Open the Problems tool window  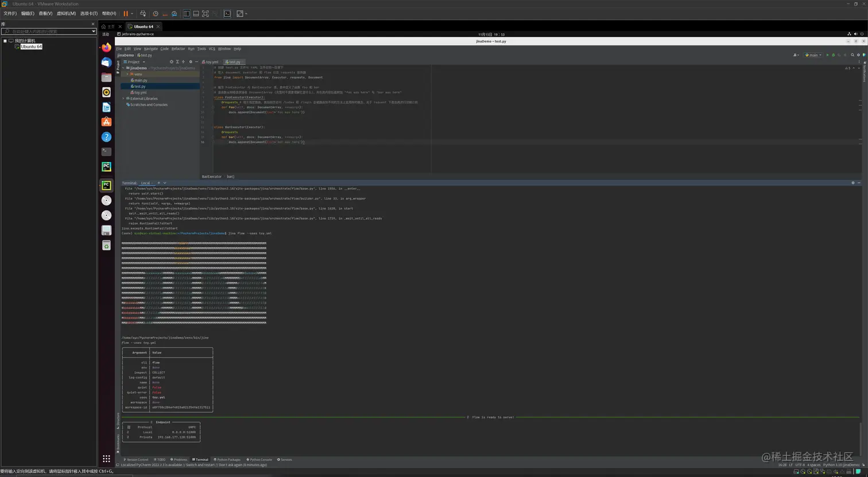[x=179, y=460]
